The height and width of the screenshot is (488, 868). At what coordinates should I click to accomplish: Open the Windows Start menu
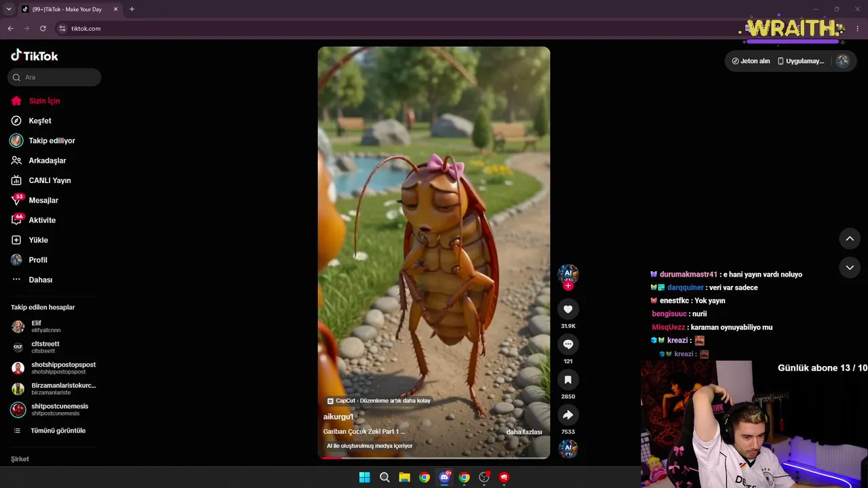[364, 477]
